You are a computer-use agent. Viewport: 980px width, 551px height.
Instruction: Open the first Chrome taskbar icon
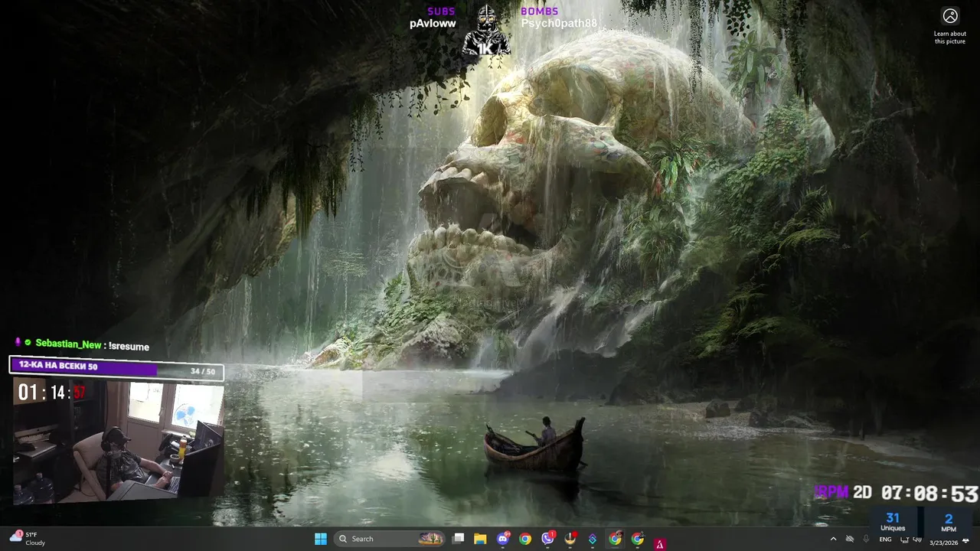pos(525,539)
